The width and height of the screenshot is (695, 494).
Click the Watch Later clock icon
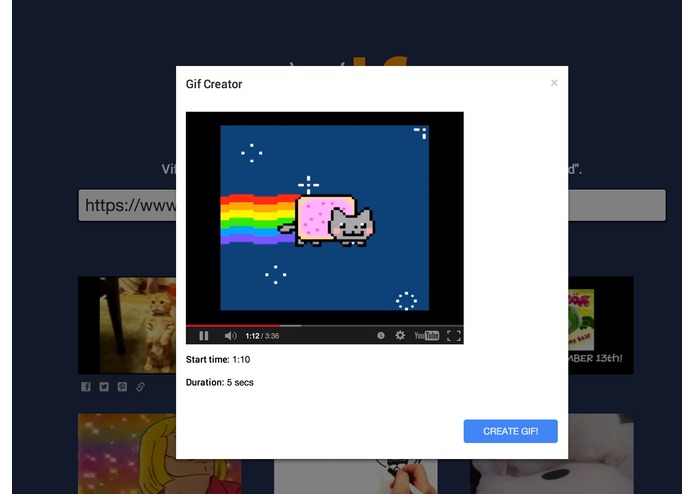[381, 335]
